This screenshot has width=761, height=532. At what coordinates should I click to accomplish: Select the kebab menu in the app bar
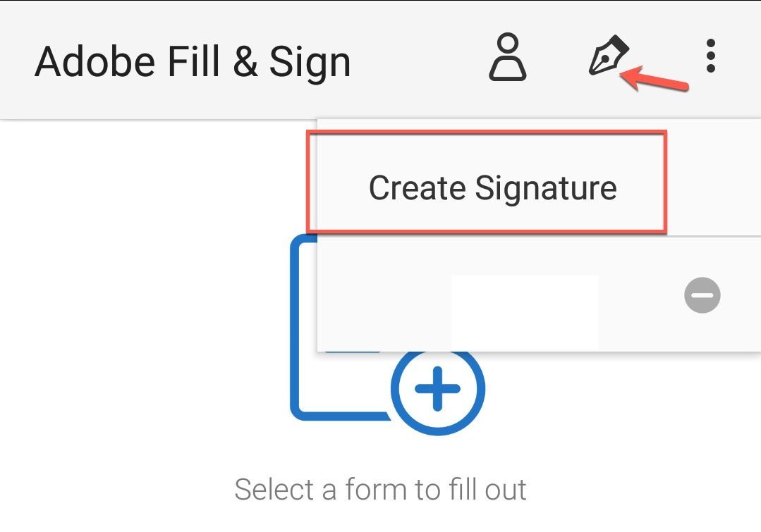pos(710,56)
